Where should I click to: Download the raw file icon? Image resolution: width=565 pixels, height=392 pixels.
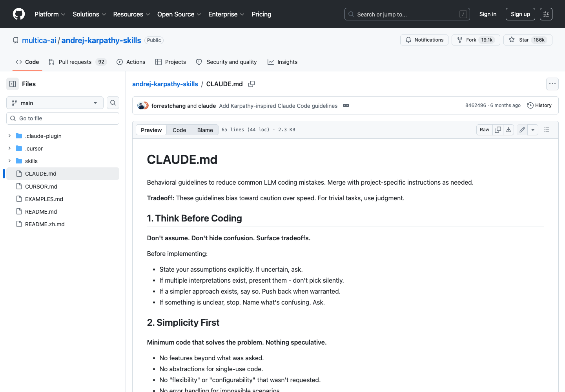pos(508,130)
